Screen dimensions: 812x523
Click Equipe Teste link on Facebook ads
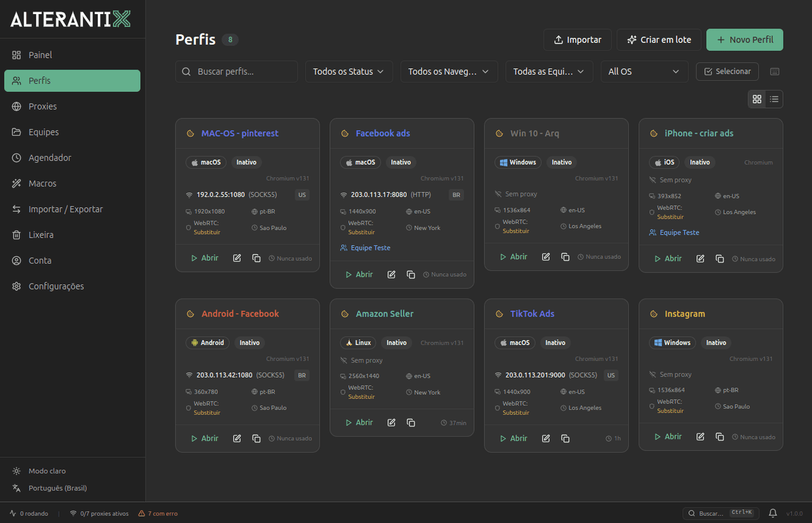366,248
